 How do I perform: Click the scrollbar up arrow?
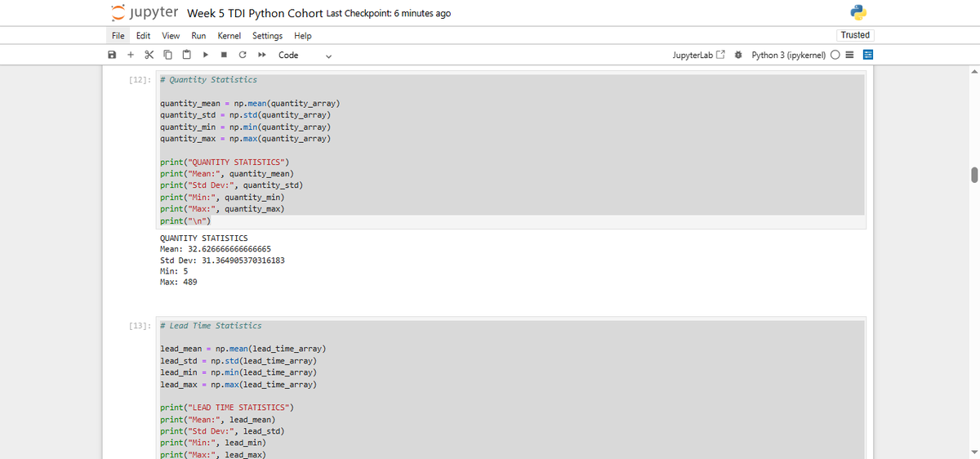(x=973, y=71)
